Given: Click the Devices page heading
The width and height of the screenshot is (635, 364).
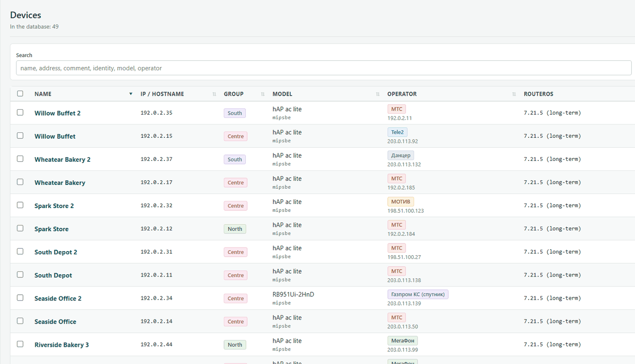Looking at the screenshot, I should pyautogui.click(x=25, y=15).
